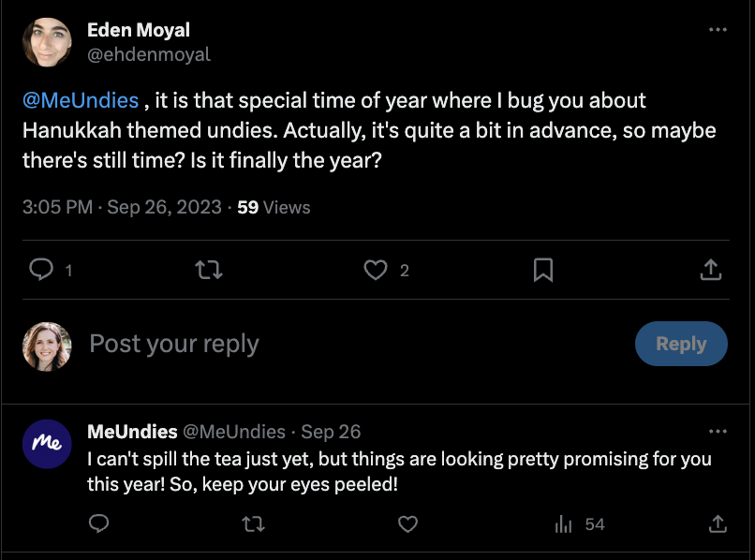
Task: Reply to Eden Moyal's tweet via comment icon
Action: (41, 271)
